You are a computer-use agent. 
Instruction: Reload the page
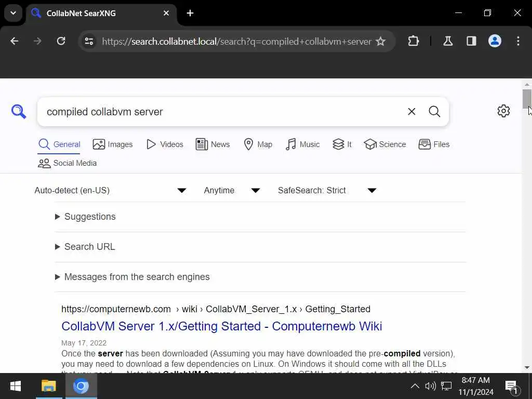point(61,41)
